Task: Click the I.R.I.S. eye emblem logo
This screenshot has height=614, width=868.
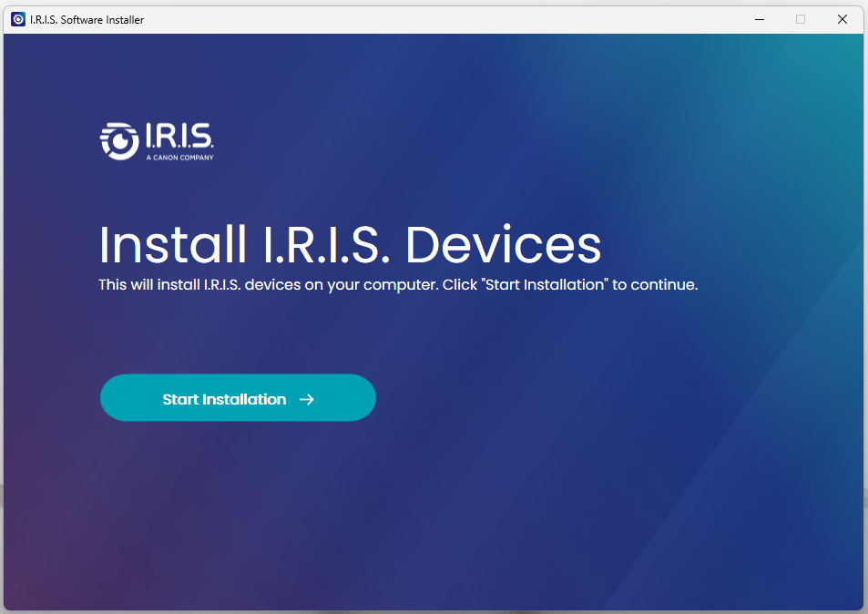Action: 117,139
